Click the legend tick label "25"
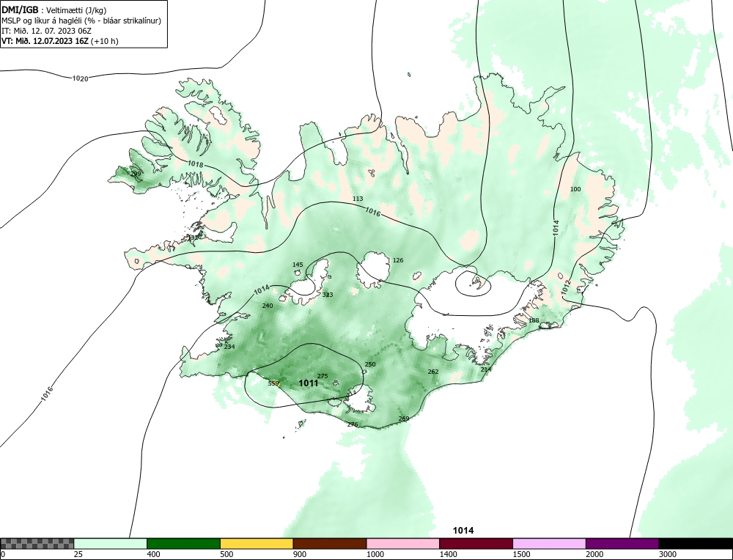Viewport: 733px width, 560px height. coord(78,554)
